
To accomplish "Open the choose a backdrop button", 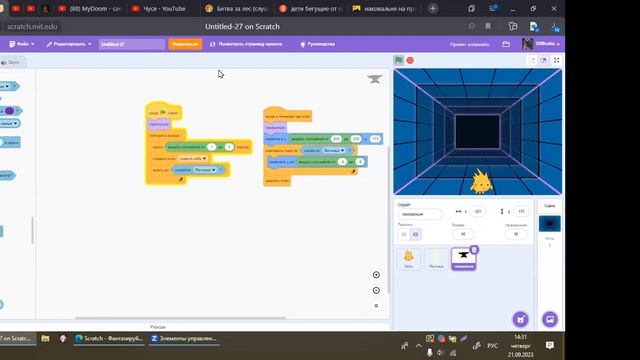I will click(x=550, y=319).
